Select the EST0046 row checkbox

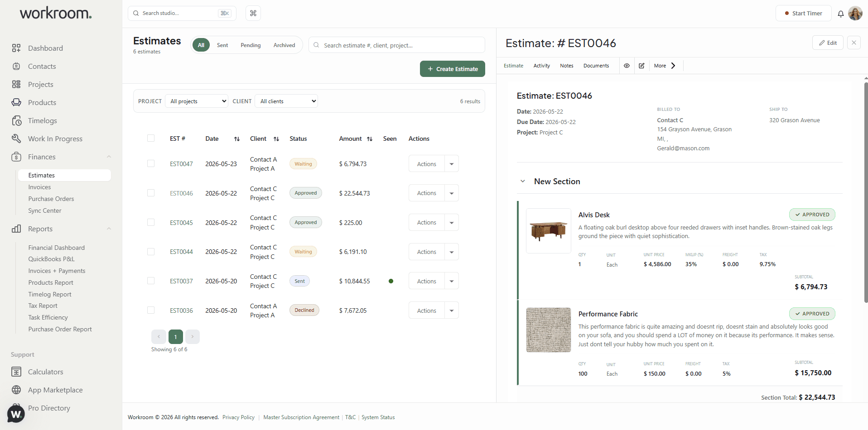(x=151, y=193)
